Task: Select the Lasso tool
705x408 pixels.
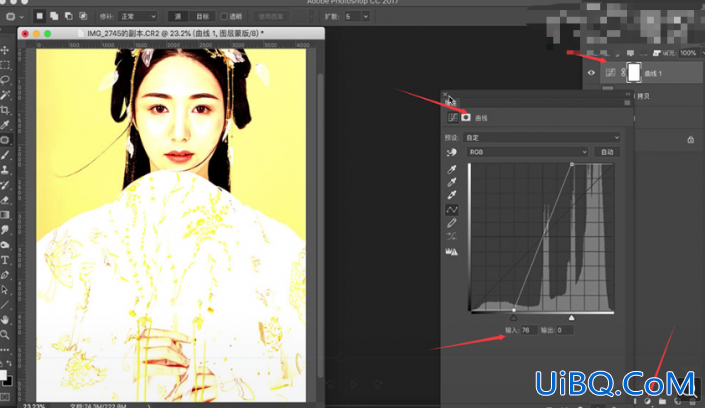Action: point(5,80)
